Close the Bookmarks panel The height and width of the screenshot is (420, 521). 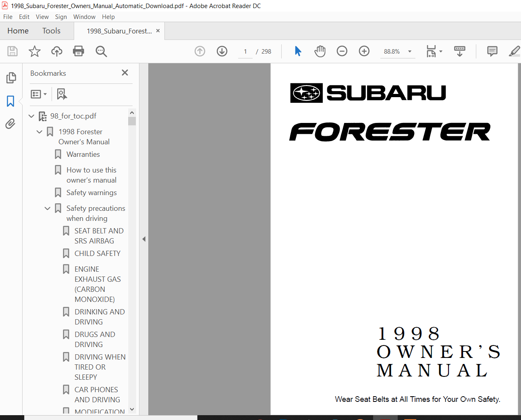tap(125, 73)
